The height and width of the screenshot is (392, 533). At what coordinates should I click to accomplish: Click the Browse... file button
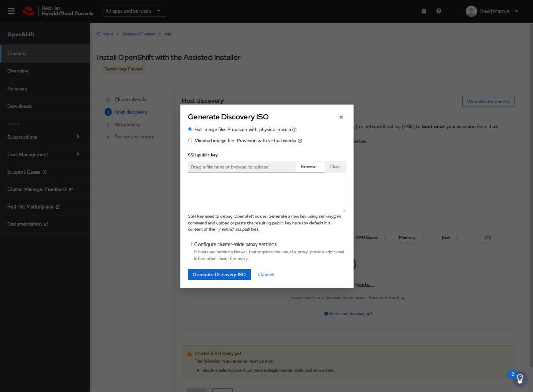[x=309, y=167]
